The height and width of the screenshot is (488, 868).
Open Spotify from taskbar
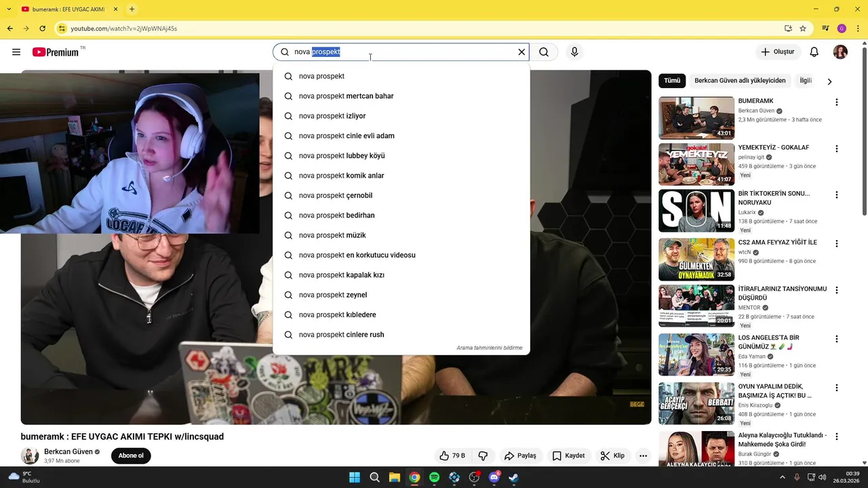coord(435,477)
